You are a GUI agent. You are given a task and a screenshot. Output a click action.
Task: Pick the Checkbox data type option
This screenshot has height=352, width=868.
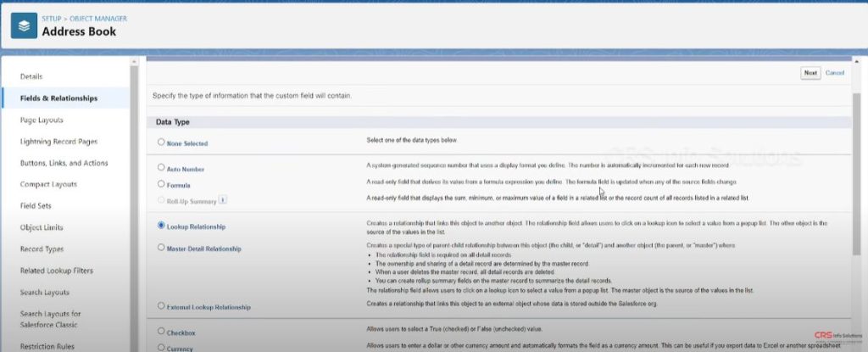pyautogui.click(x=161, y=331)
